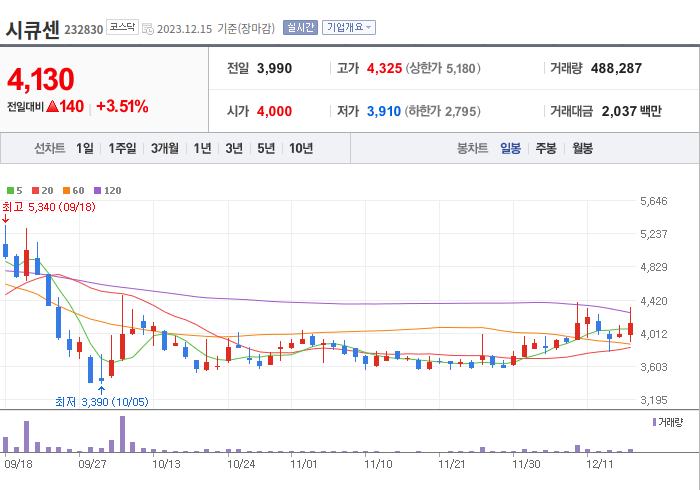Switch to the 주봉 candlestick chart
The height and width of the screenshot is (490, 700).
546,148
